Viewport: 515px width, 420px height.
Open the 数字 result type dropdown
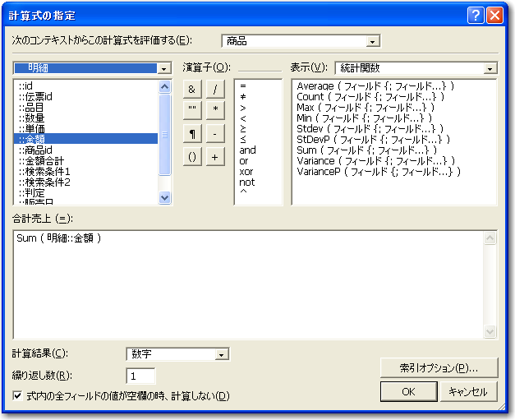pyautogui.click(x=221, y=354)
